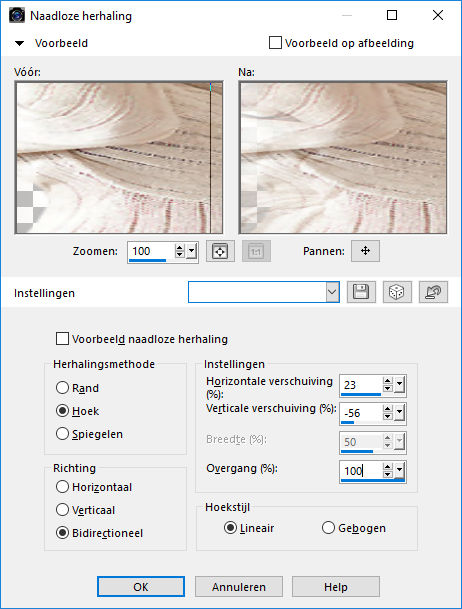This screenshot has height=609, width=462.
Task: Decrease the Horizontale verschuiving value
Action: tap(387, 389)
